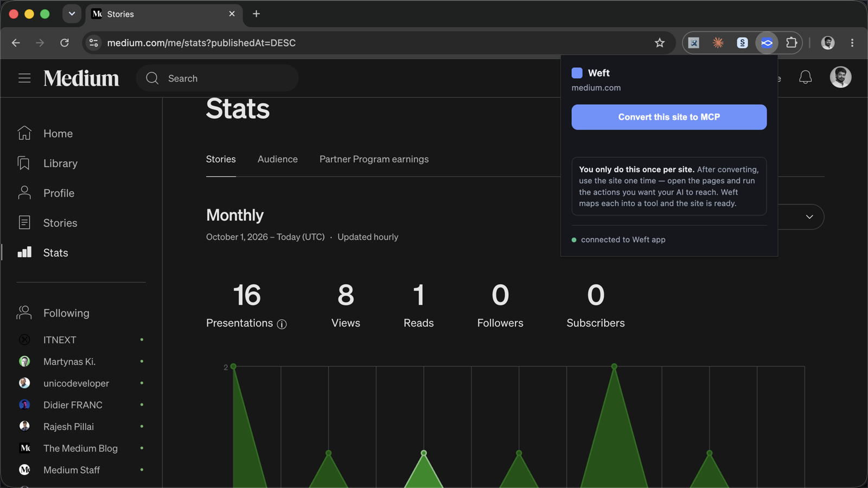Image resolution: width=868 pixels, height=488 pixels.
Task: Open The Medium Blog in Following list
Action: click(x=81, y=448)
